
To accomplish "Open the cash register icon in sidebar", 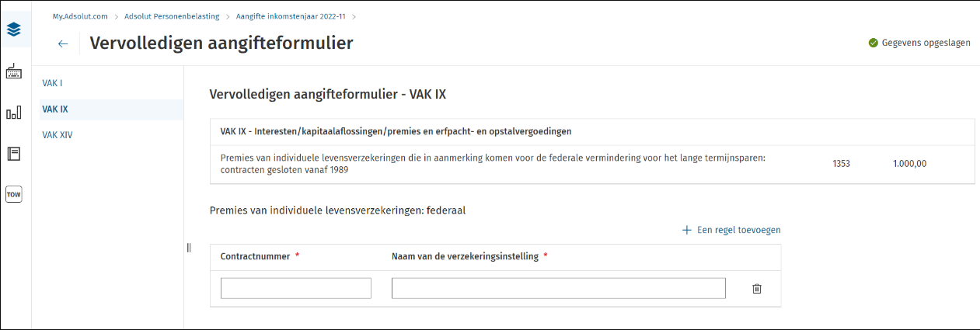I will point(14,71).
